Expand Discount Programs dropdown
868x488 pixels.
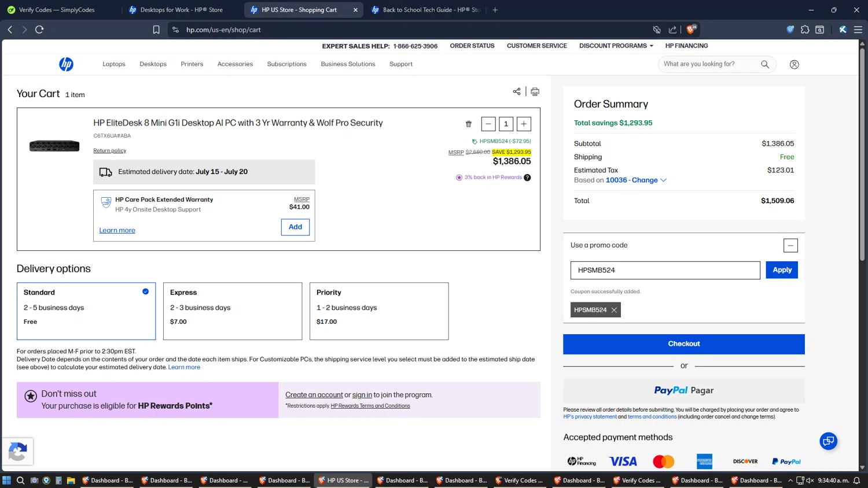click(x=616, y=46)
